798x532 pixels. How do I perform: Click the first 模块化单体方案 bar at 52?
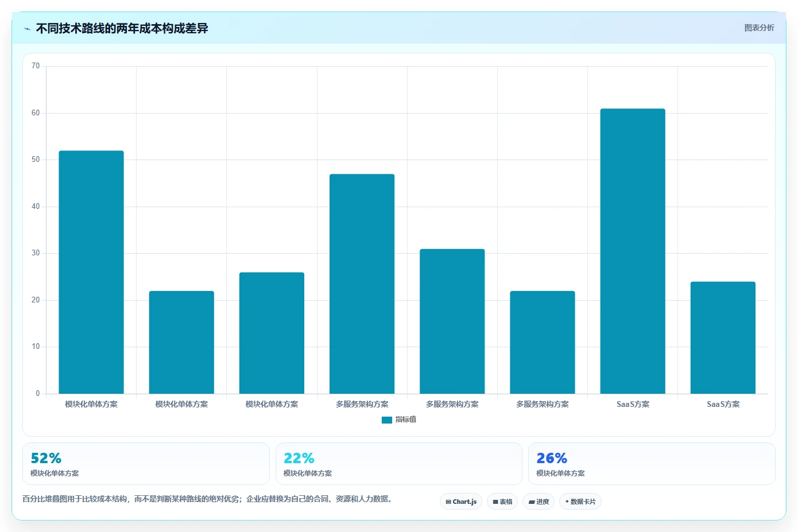click(91, 272)
